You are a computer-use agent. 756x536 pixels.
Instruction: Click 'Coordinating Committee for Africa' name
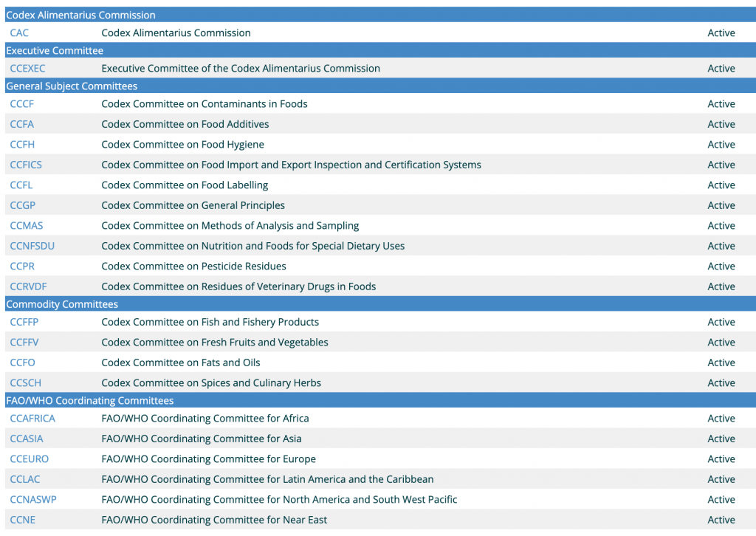230,418
